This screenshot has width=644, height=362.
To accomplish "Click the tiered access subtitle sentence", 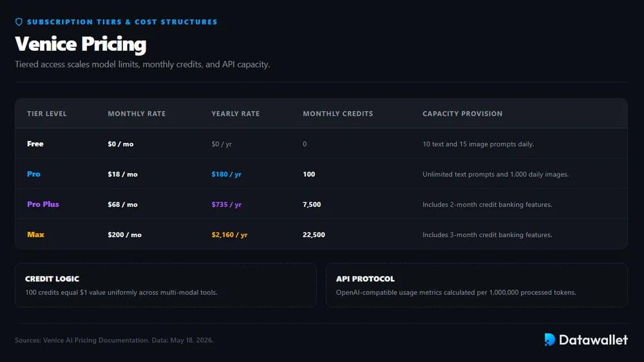I will click(142, 64).
